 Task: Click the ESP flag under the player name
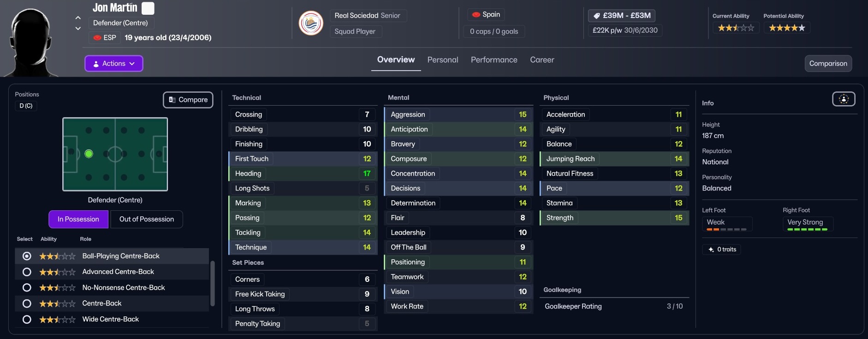point(98,37)
